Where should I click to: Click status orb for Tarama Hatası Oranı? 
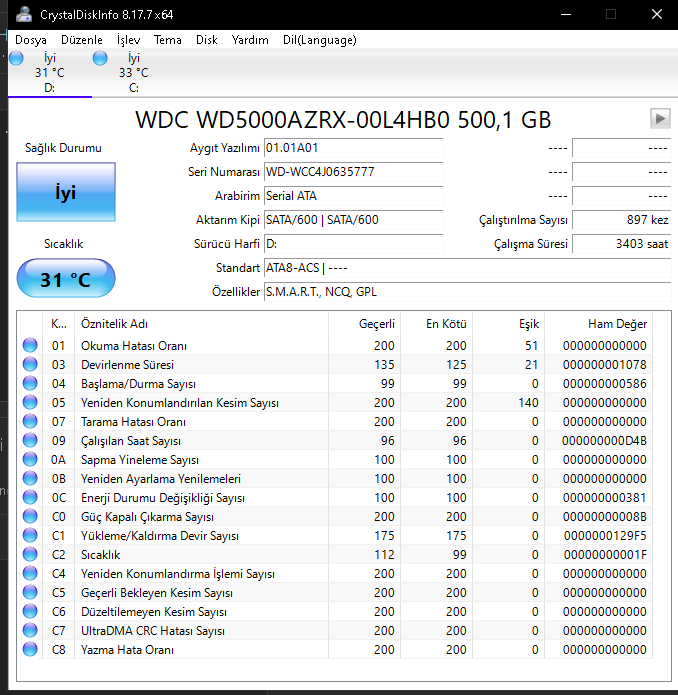[x=30, y=421]
